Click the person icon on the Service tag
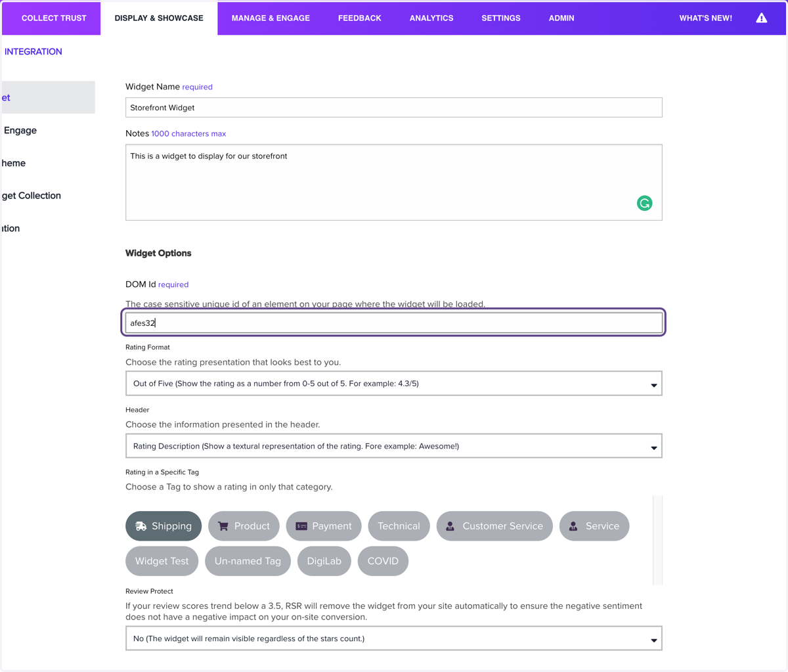Viewport: 788px width, 672px height. click(573, 526)
